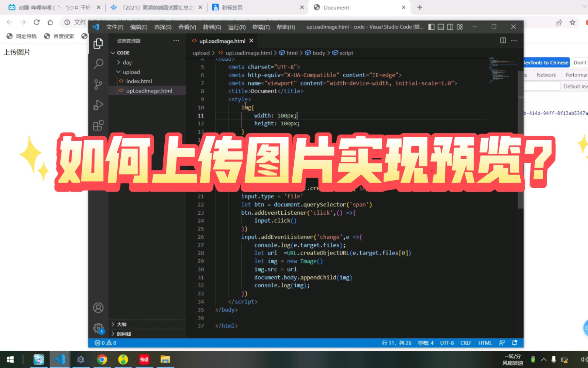Open customize layout icon in title bar
The height and width of the screenshot is (368, 588).
click(460, 27)
